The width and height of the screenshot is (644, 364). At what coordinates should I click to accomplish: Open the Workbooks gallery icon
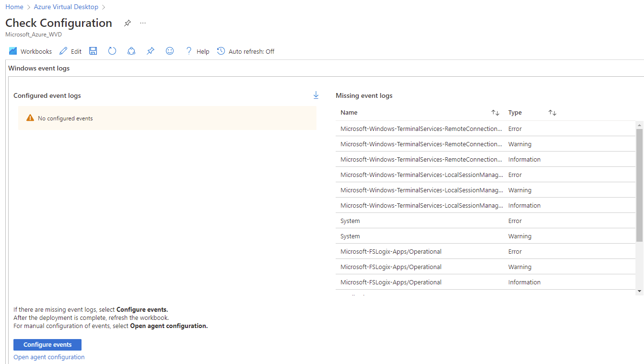pyautogui.click(x=13, y=51)
